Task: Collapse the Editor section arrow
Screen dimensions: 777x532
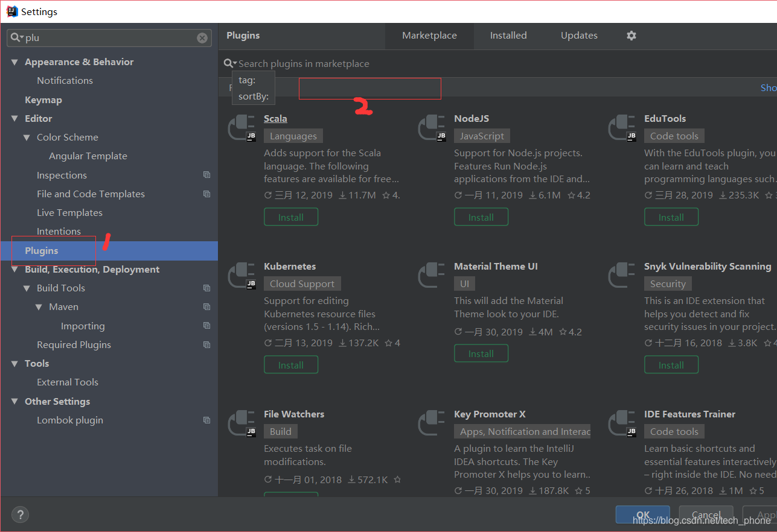Action: pyautogui.click(x=14, y=119)
